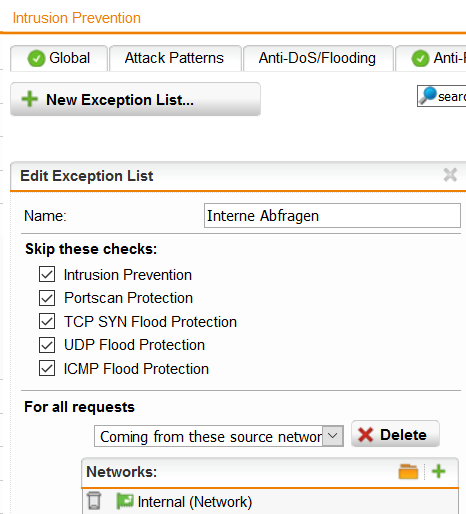Open the source networks condition dropdown

coord(219,436)
